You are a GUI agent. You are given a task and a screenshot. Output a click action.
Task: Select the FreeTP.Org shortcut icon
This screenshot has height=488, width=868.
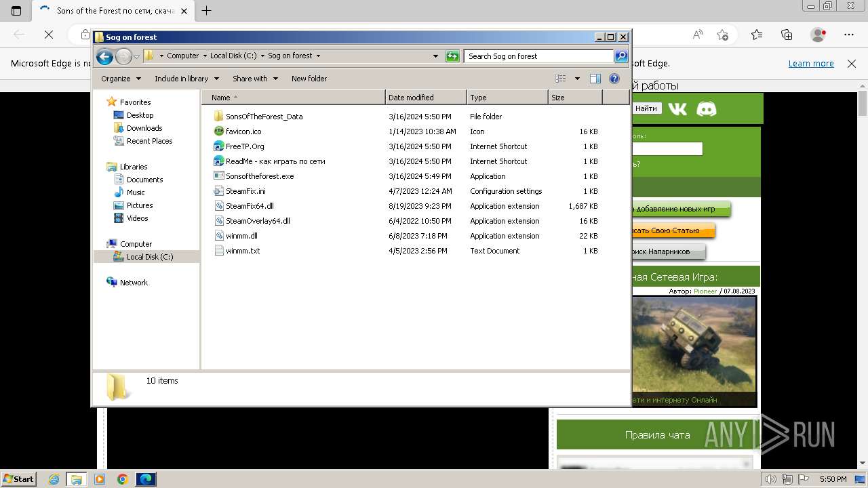[218, 146]
